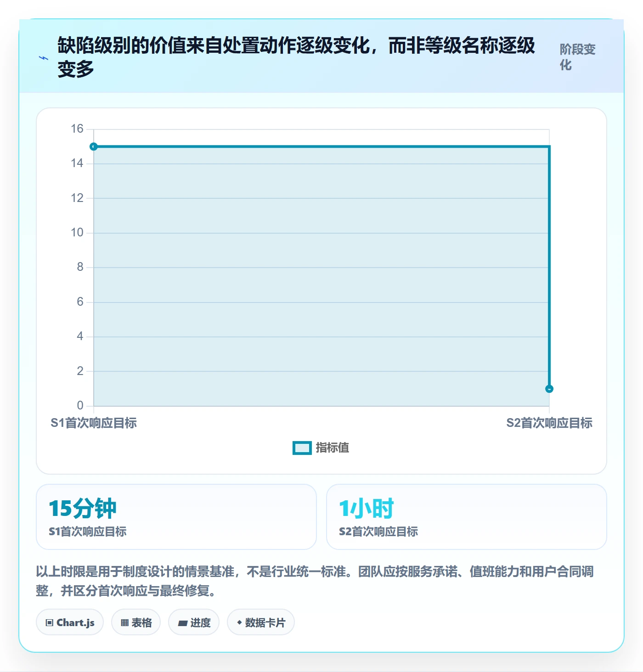Click the 15分钟 metric value
The width and height of the screenshot is (643, 672).
tap(83, 509)
